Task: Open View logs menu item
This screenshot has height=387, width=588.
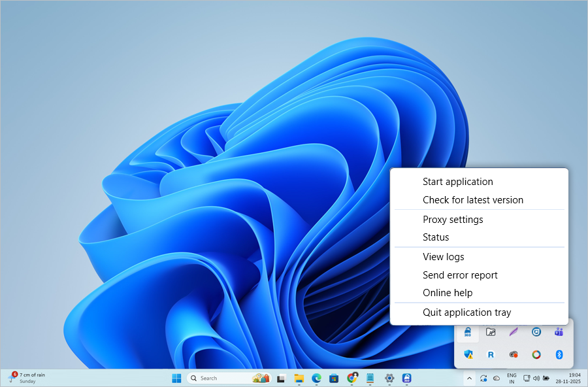Action: coord(443,257)
